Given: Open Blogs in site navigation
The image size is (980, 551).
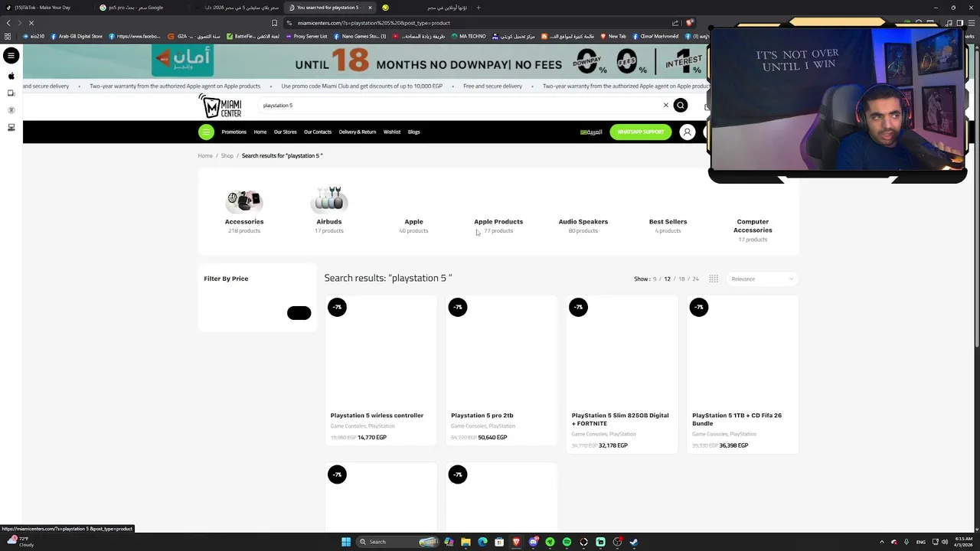Looking at the screenshot, I should [x=413, y=132].
